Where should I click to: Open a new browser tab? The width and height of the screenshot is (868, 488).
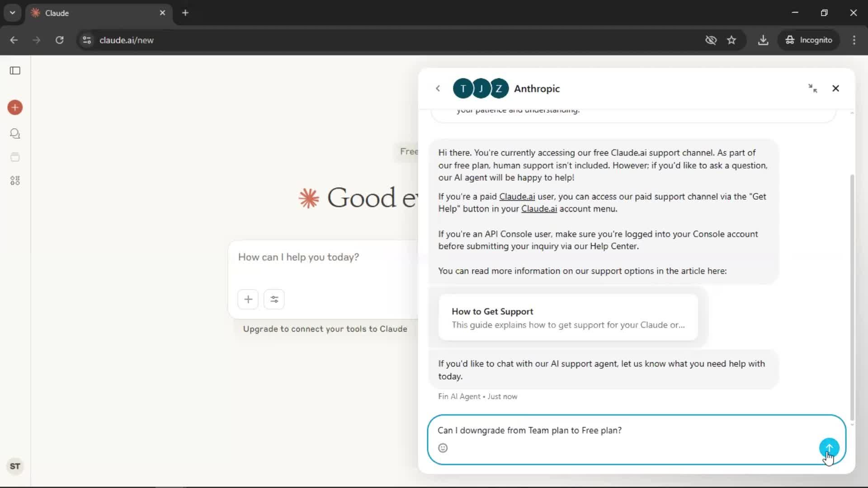185,13
